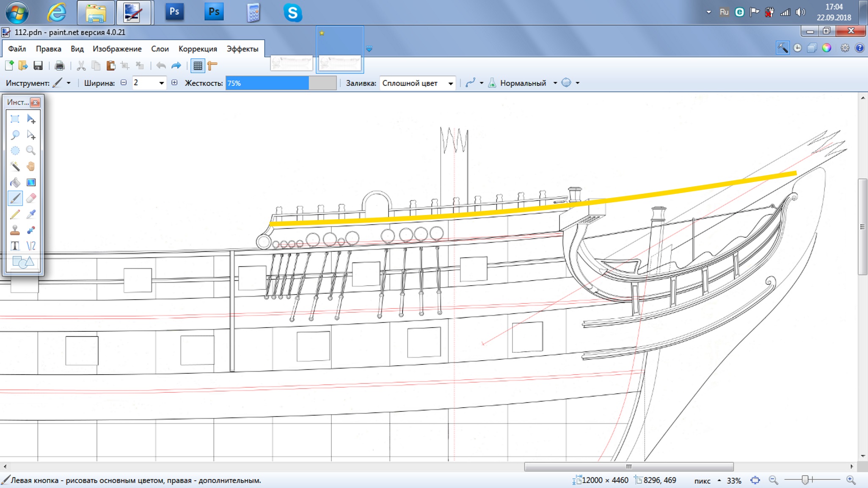This screenshot has height=488, width=868.
Task: Select the Line/Curve tool
Action: coord(31,246)
